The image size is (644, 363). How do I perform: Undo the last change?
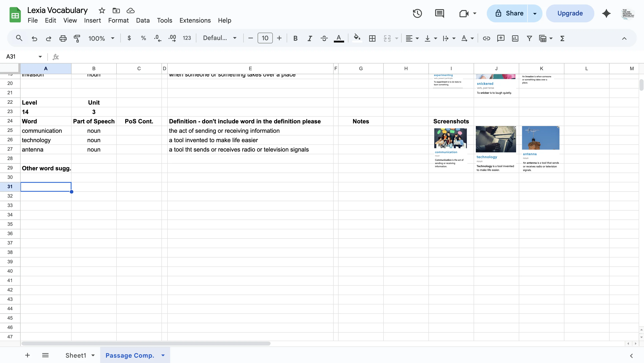point(34,38)
